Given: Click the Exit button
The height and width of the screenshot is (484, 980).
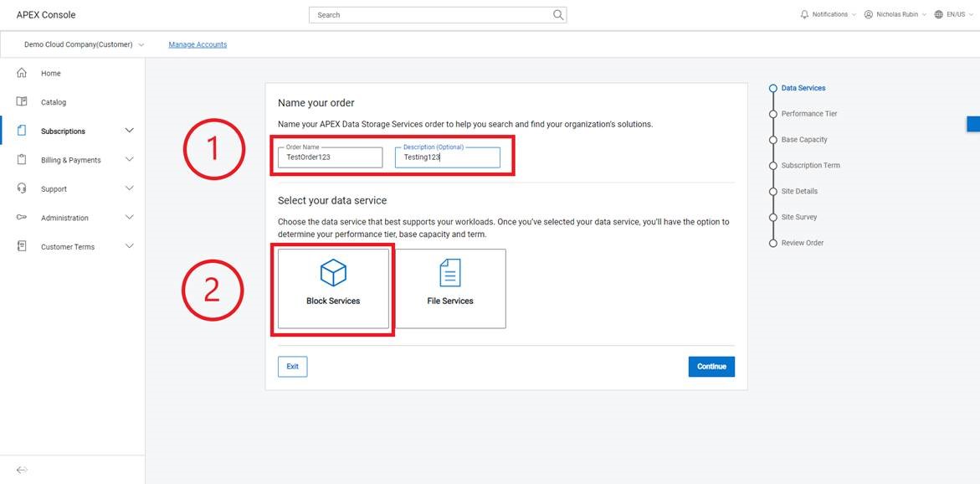Looking at the screenshot, I should pyautogui.click(x=292, y=367).
